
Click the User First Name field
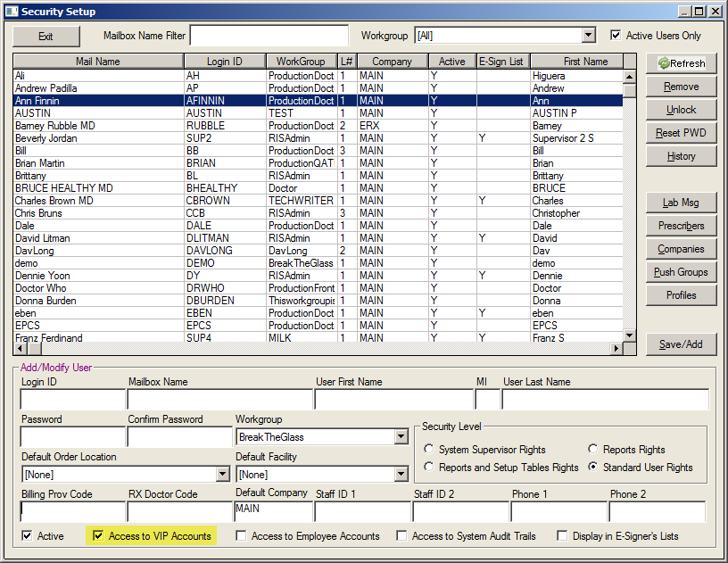pyautogui.click(x=393, y=399)
